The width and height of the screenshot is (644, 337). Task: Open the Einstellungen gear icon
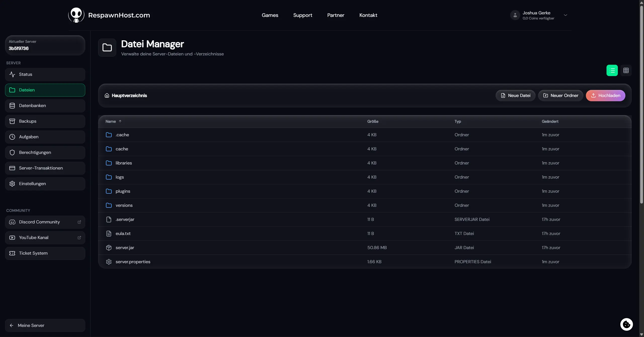pos(12,184)
